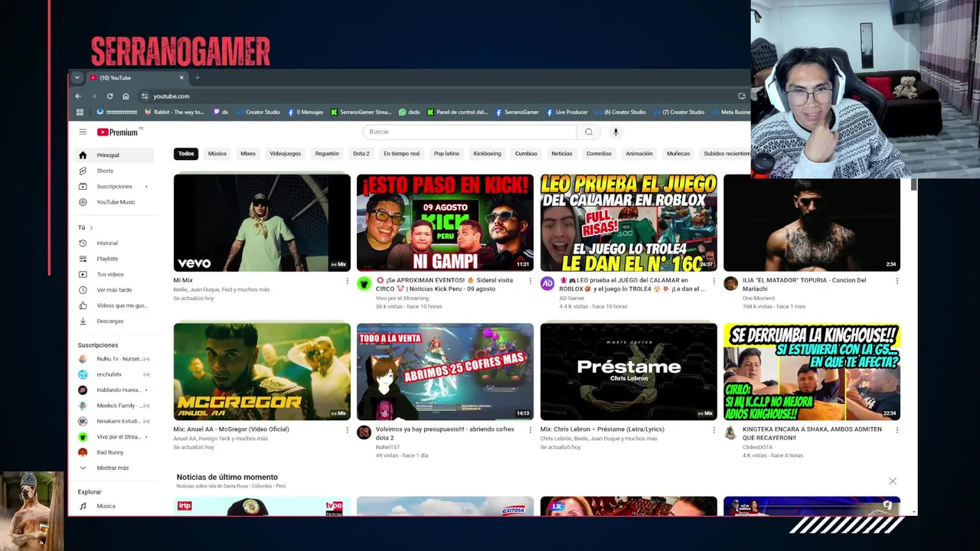This screenshot has height=551, width=980.
Task: Select the Todos filter chip
Action: pos(186,154)
